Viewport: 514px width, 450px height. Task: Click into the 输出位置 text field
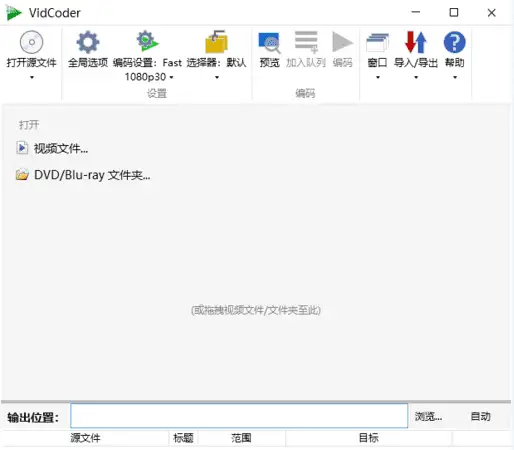[x=239, y=416]
